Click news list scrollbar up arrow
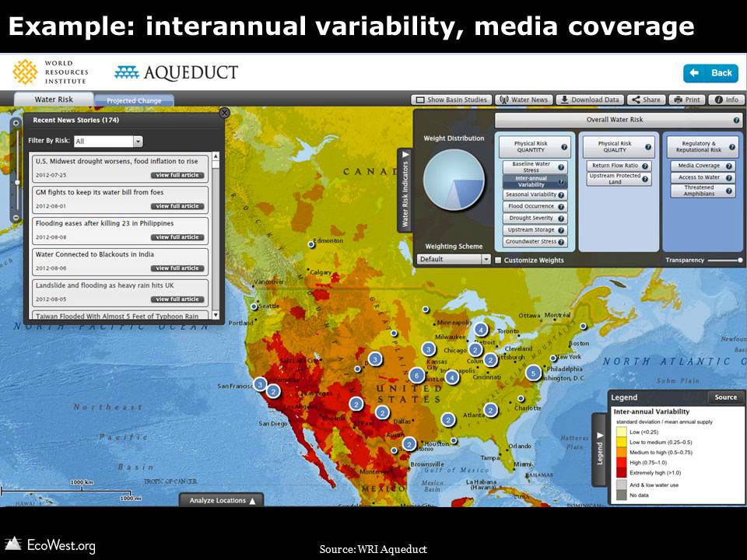Image resolution: width=747 pixels, height=560 pixels. pos(216,156)
